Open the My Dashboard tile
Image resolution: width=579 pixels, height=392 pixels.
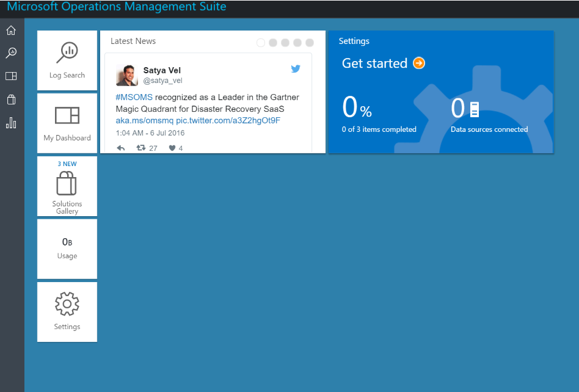click(67, 123)
